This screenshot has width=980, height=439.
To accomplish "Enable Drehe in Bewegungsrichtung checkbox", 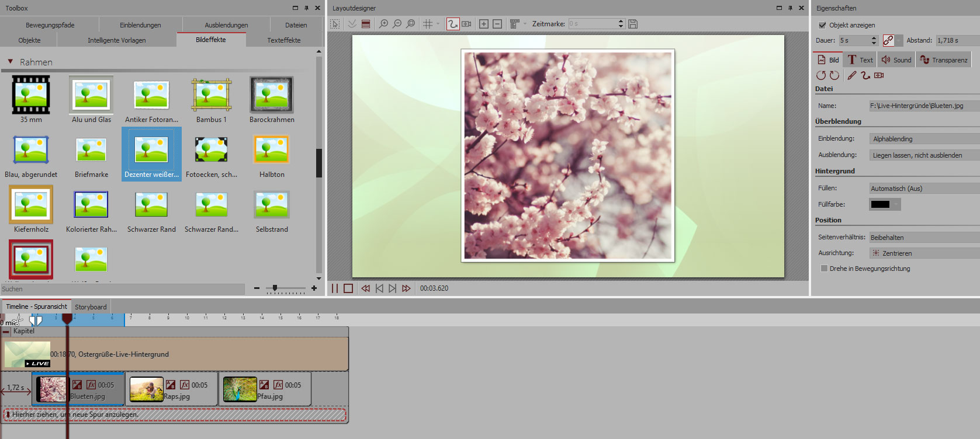I will pos(824,269).
